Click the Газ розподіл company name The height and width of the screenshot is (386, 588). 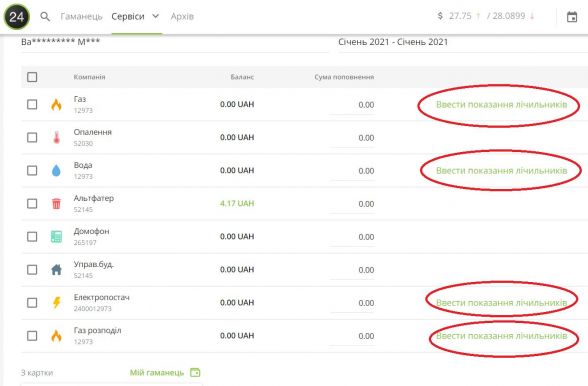click(x=98, y=330)
